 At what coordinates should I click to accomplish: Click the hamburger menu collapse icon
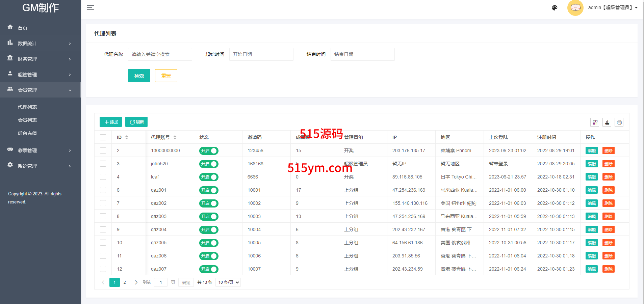click(90, 8)
